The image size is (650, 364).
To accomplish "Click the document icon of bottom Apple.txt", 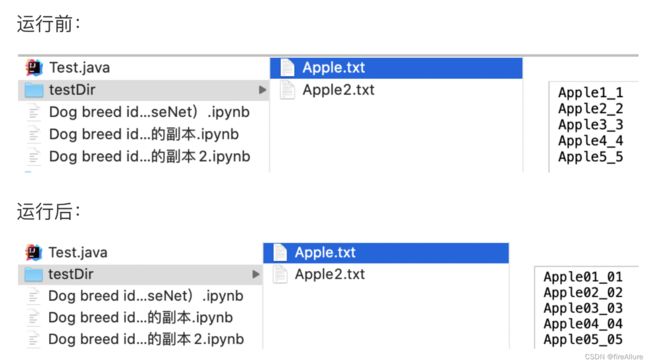I will click(280, 252).
